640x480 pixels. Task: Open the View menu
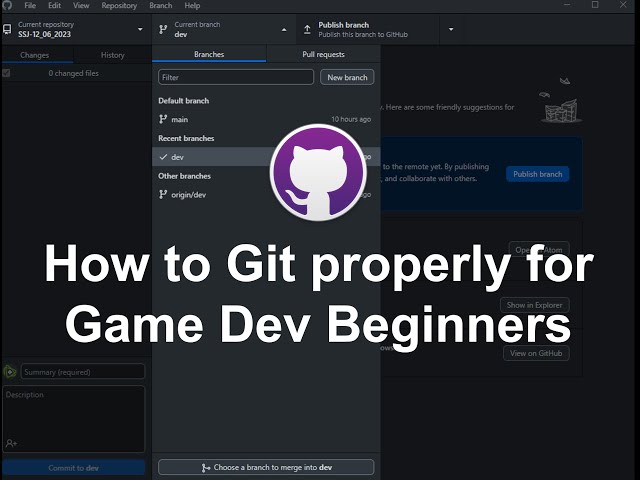click(81, 6)
